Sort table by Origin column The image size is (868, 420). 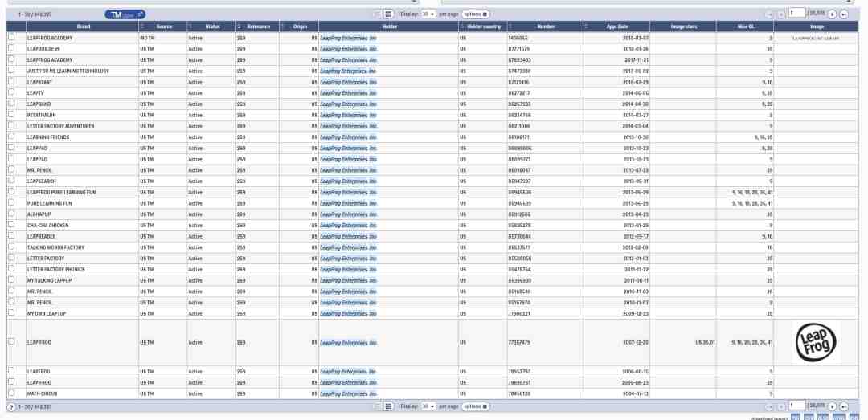point(299,27)
